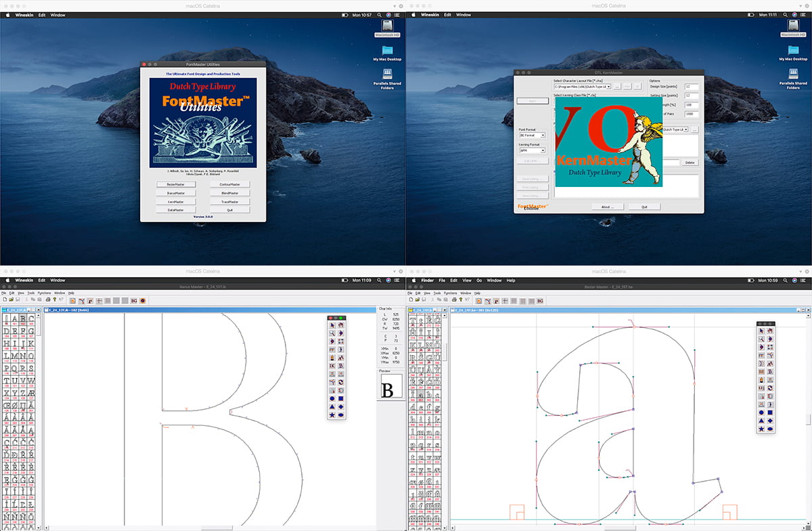Click the Design Size points input field
The width and height of the screenshot is (812, 531).
pyautogui.click(x=691, y=87)
